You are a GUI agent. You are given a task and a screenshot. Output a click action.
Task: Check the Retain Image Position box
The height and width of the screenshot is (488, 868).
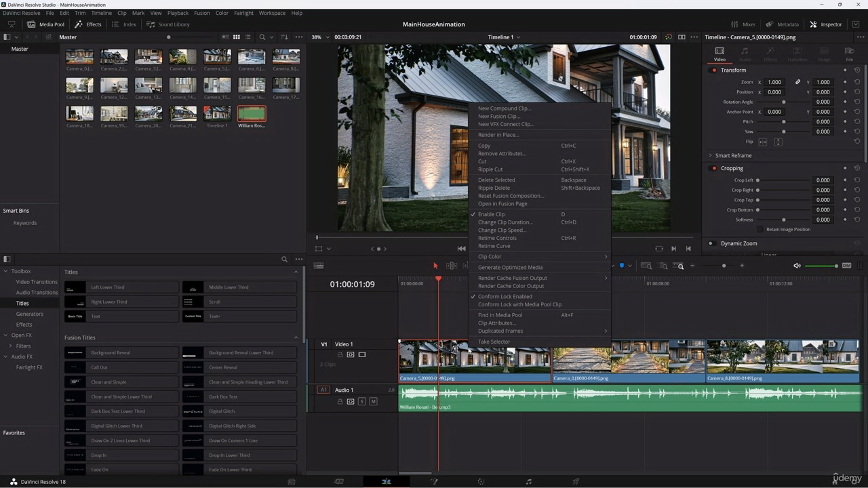[x=759, y=229]
